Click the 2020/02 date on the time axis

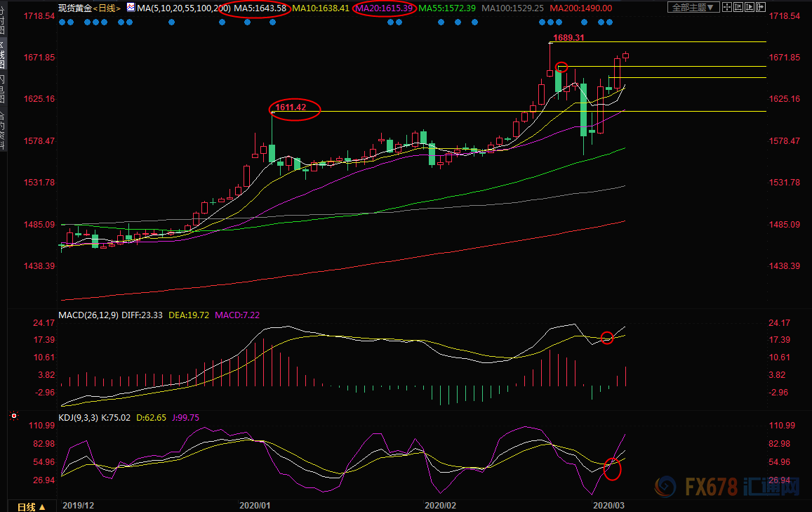click(441, 505)
